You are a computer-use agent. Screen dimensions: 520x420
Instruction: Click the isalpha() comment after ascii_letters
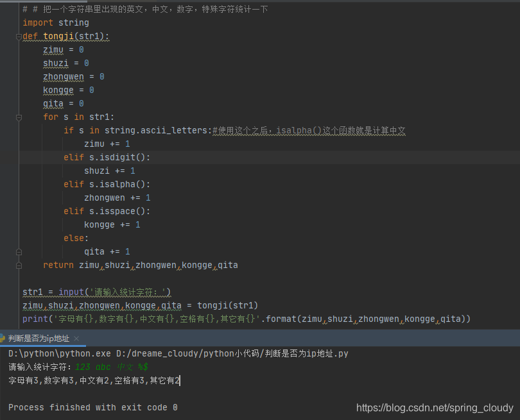click(x=309, y=131)
